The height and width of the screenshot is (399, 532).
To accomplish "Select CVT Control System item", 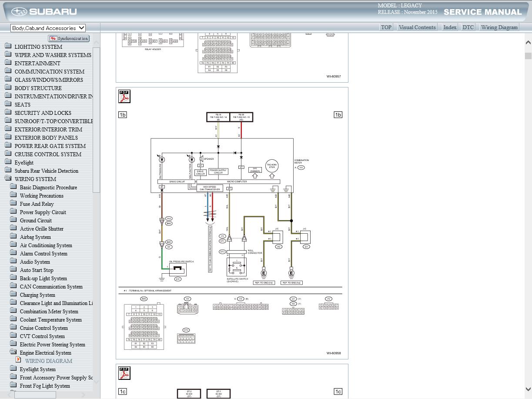I will tap(42, 336).
